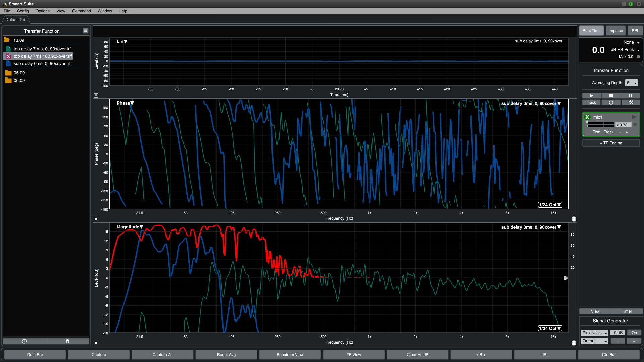The height and width of the screenshot is (362, 644).
Task: Click the info icon below the data bar
Action: point(24,341)
